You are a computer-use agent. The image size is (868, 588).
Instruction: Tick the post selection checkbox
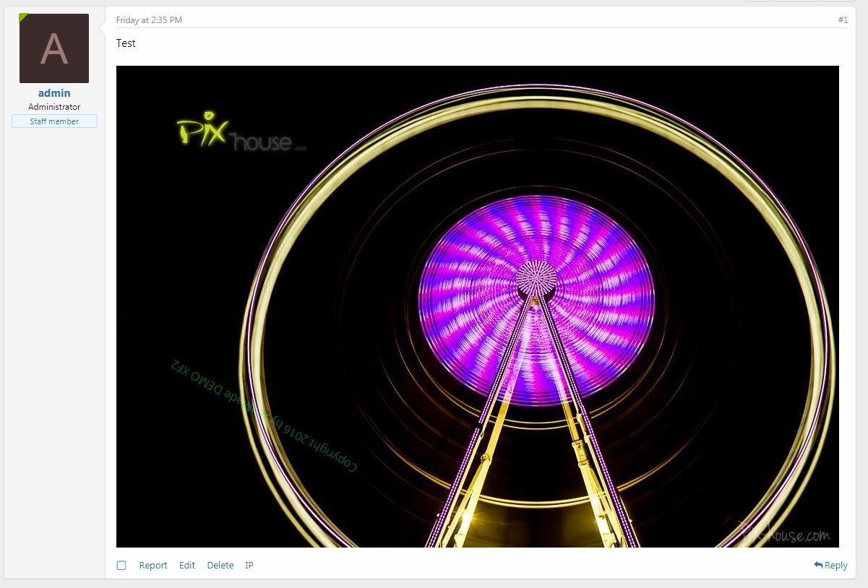121,566
